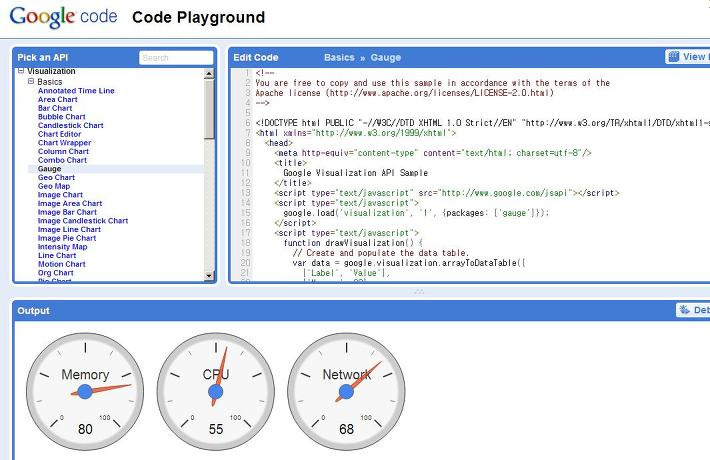Click the API list scroll down arrow
The width and height of the screenshot is (710, 460).
point(209,275)
